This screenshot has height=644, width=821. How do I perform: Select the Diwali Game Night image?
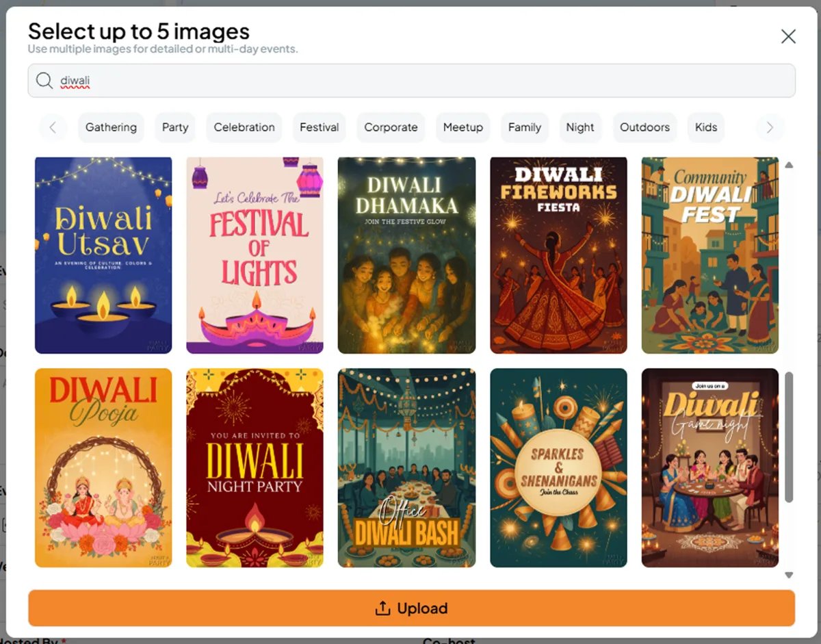(x=710, y=468)
